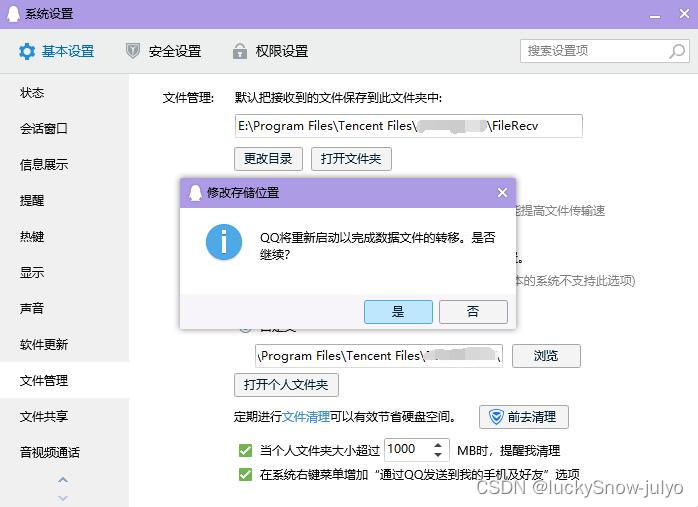Select 显示 in the sidebar
The height and width of the screenshot is (507, 698).
65,272
